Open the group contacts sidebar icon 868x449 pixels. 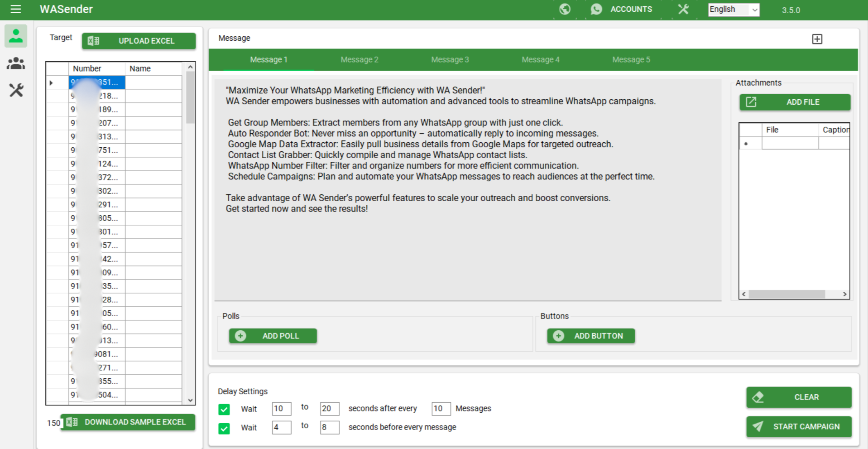point(16,63)
